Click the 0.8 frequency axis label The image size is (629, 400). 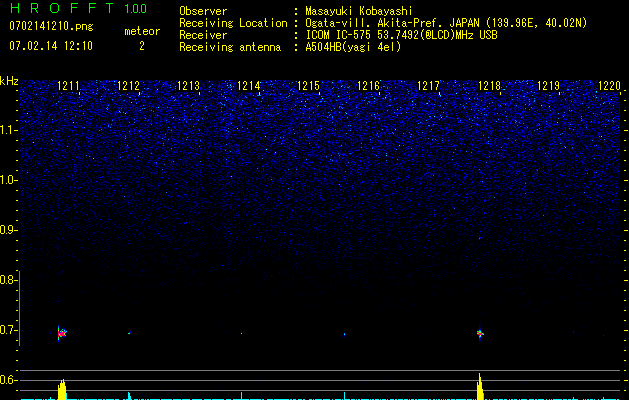point(8,280)
